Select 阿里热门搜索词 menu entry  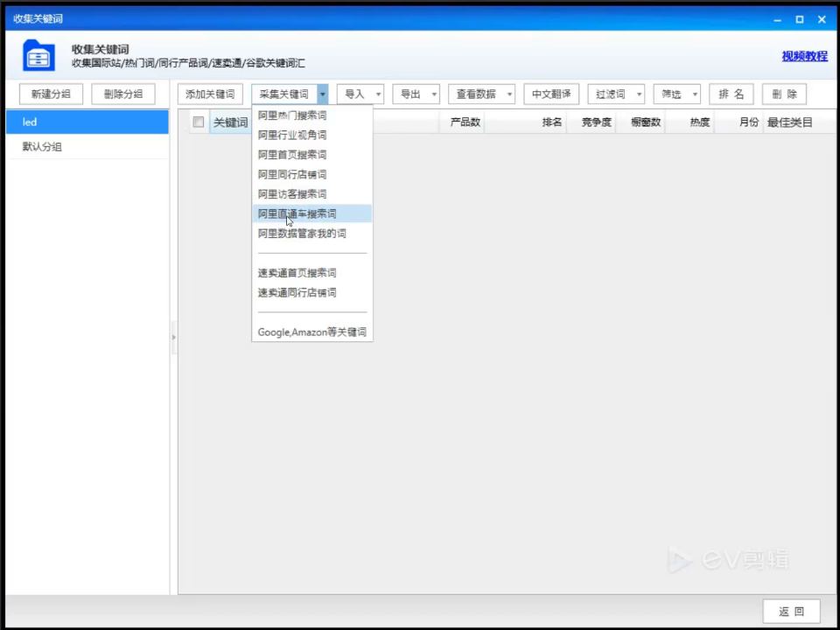pyautogui.click(x=311, y=115)
